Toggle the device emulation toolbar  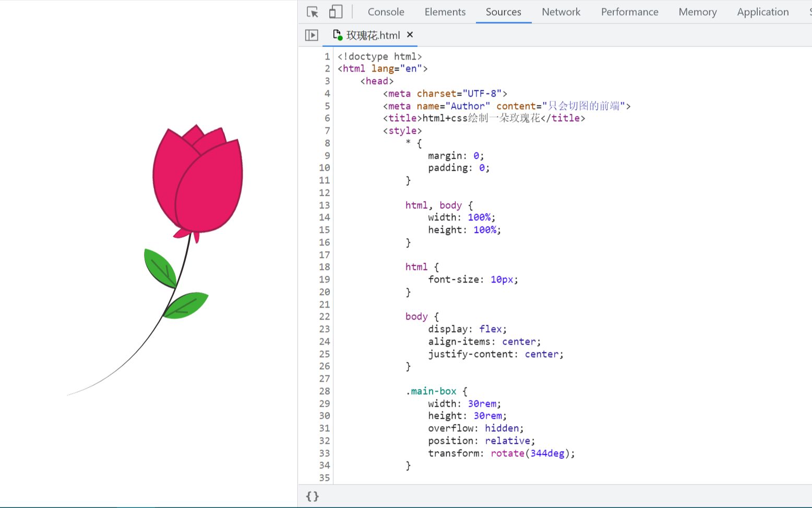click(x=336, y=11)
